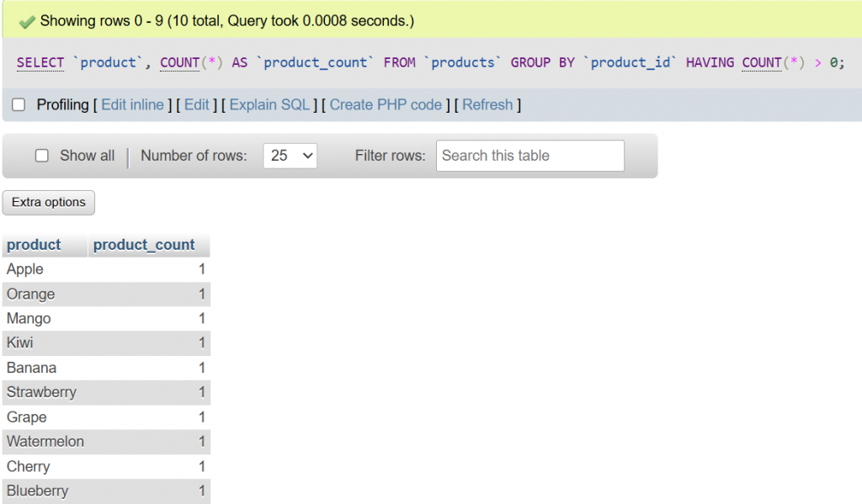Screen dimensions: 862x504
Task: Tick the Show all checkbox
Action: click(41, 156)
